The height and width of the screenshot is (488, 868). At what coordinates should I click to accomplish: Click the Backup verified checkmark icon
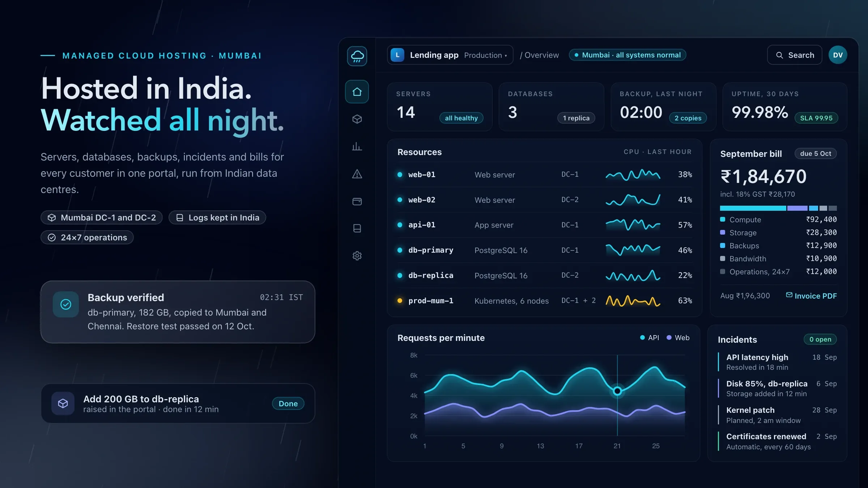(66, 304)
